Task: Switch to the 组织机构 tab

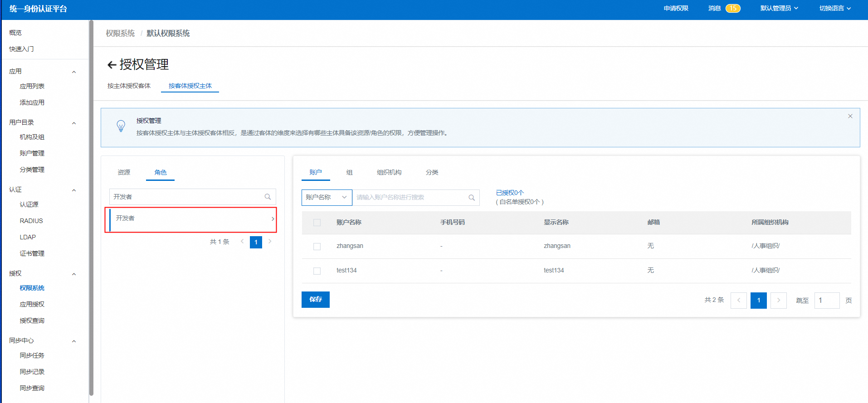Action: click(389, 172)
